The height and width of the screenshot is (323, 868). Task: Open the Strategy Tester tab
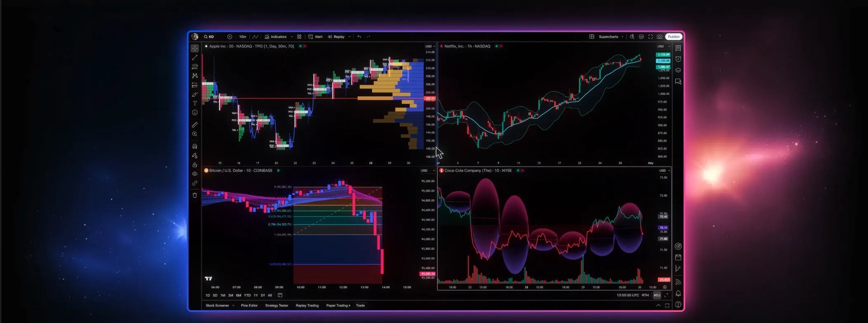tap(276, 306)
